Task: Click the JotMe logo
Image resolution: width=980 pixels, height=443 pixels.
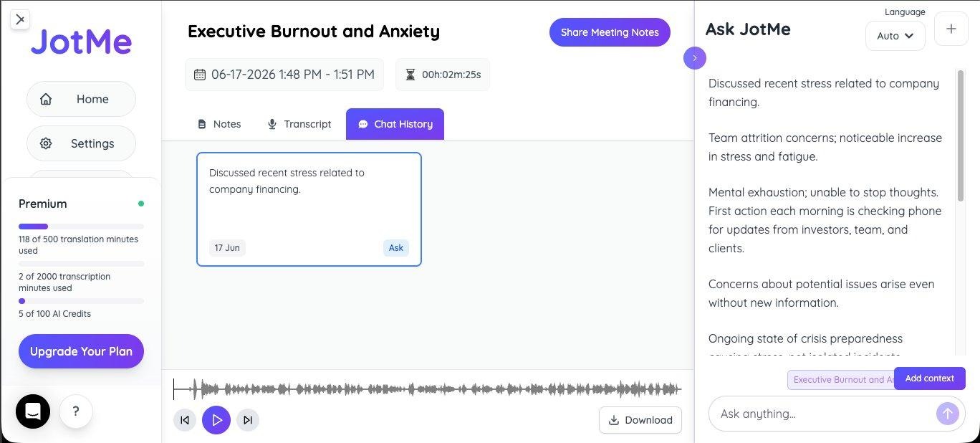Action: tap(81, 42)
